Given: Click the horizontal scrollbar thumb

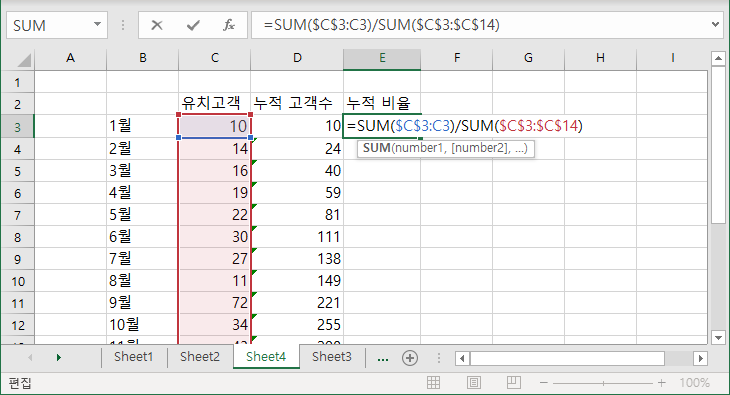Looking at the screenshot, I should tap(567, 358).
